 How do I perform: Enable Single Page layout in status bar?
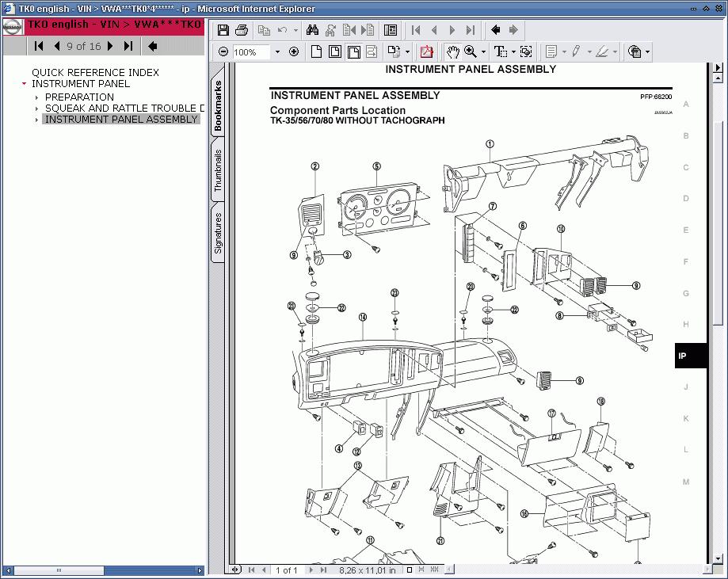pyautogui.click(x=410, y=569)
